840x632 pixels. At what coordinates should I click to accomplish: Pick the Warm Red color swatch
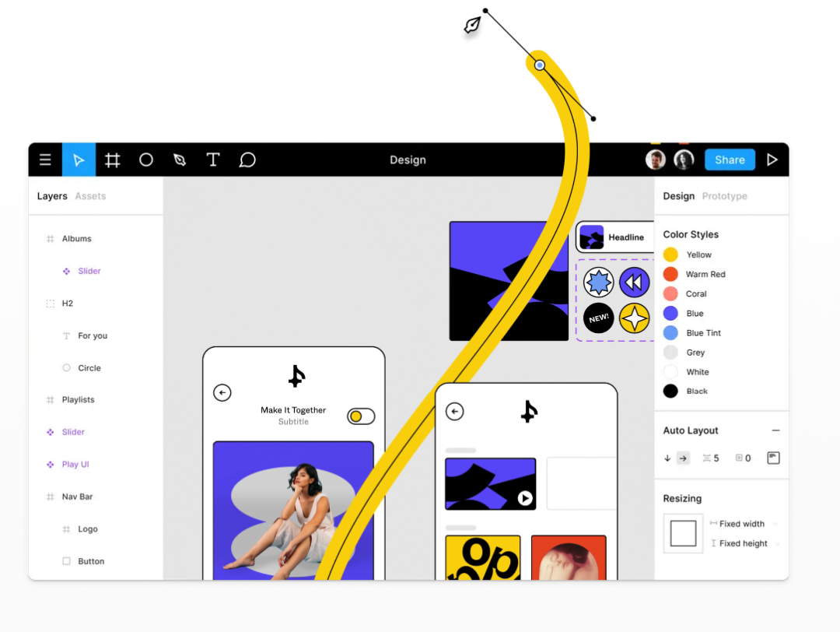tap(670, 274)
